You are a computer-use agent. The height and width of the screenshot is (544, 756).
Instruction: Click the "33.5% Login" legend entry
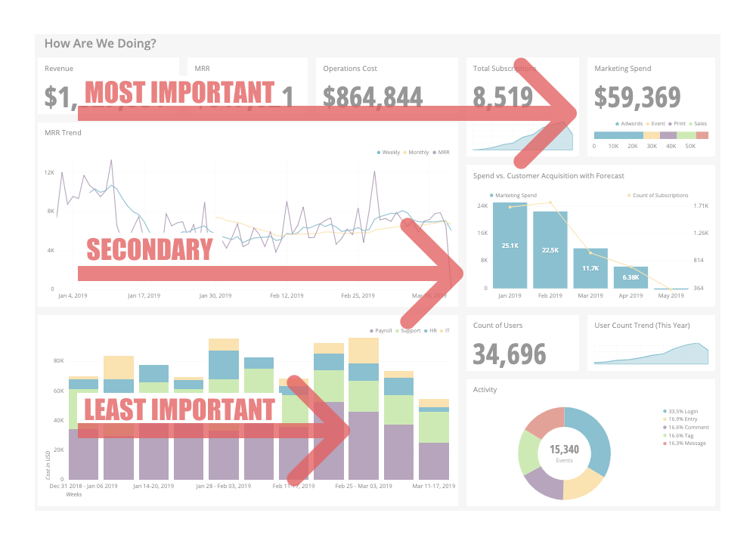[x=680, y=412]
